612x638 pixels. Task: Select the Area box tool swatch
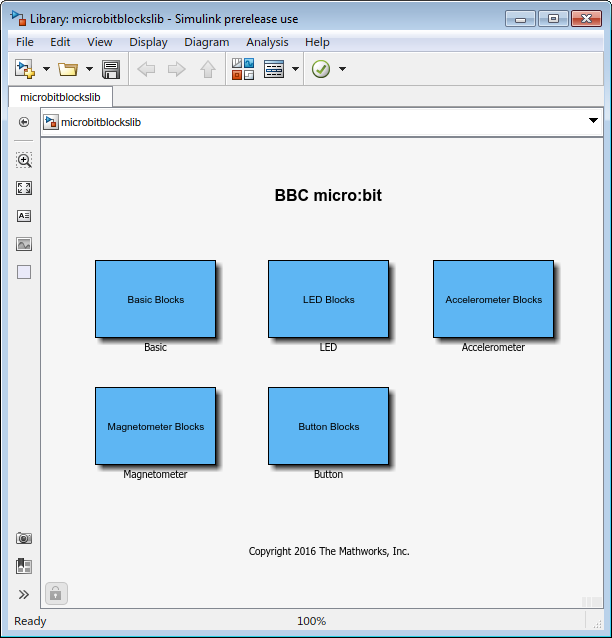click(24, 272)
